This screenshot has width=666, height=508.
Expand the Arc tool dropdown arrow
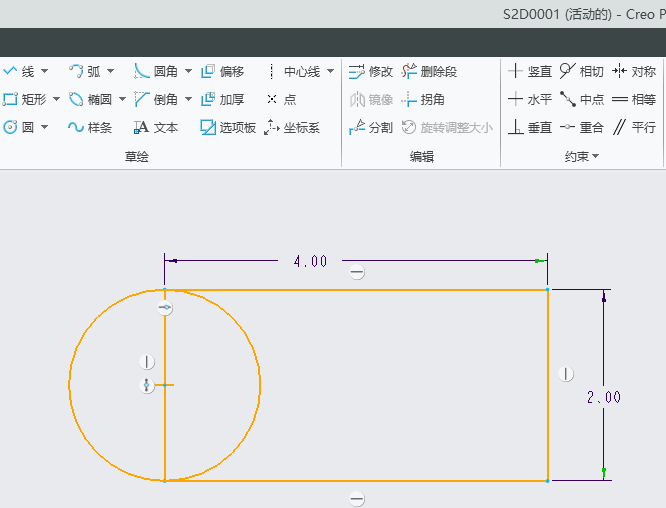(x=110, y=71)
